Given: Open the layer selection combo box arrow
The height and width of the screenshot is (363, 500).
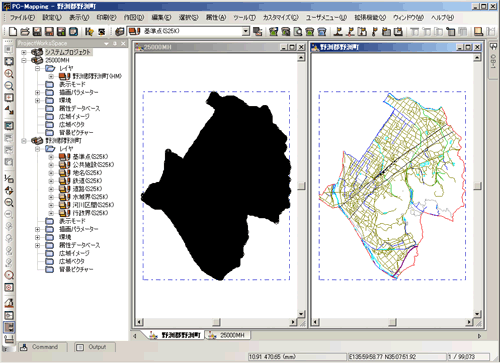Looking at the screenshot, I should click(246, 31).
